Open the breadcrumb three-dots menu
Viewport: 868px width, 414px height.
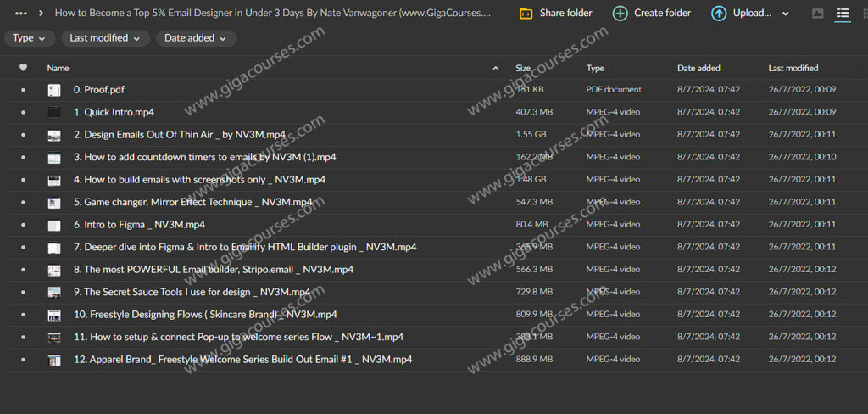click(x=21, y=14)
